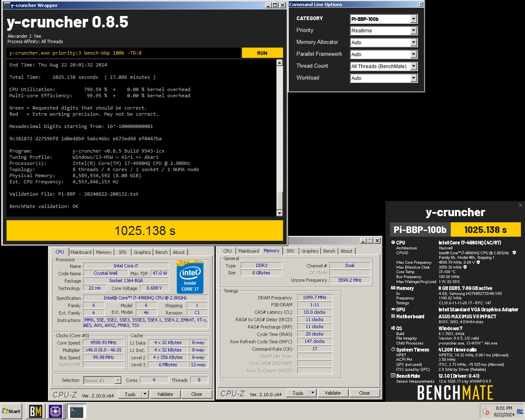Click the console scrollbar down arrow
The height and width of the screenshot is (420, 525).
pos(279,213)
